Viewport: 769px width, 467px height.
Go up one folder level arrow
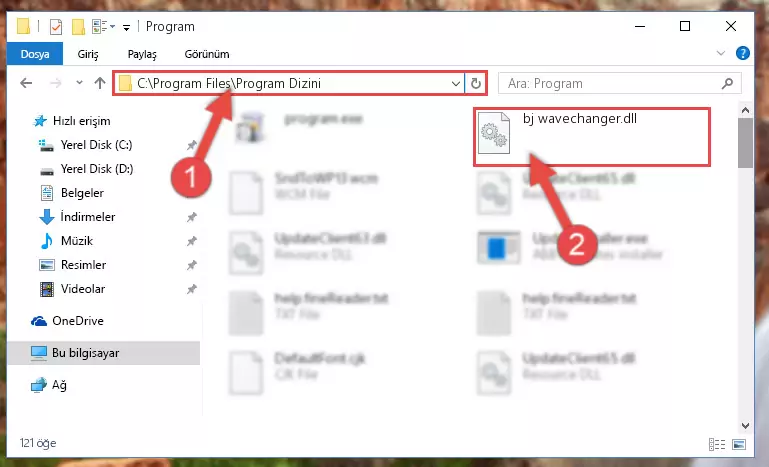tap(100, 83)
